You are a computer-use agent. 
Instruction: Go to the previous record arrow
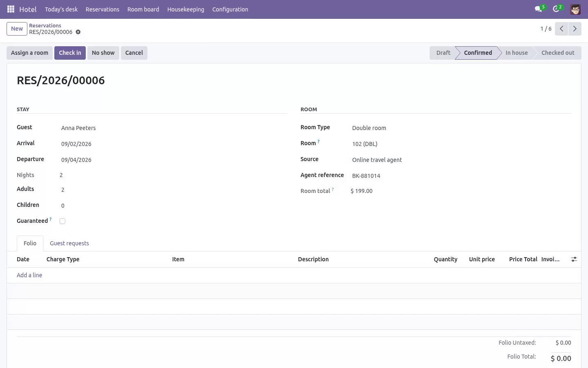tap(561, 29)
